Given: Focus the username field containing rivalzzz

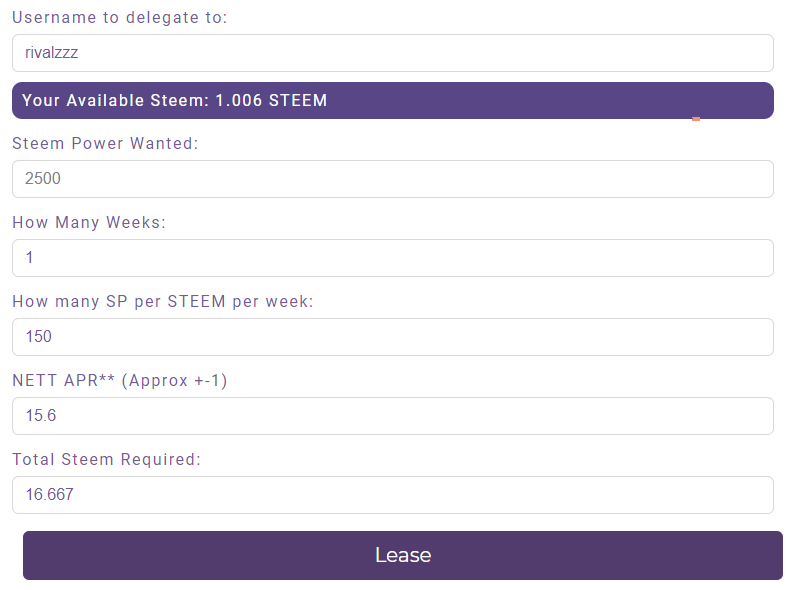Looking at the screenshot, I should click(392, 53).
